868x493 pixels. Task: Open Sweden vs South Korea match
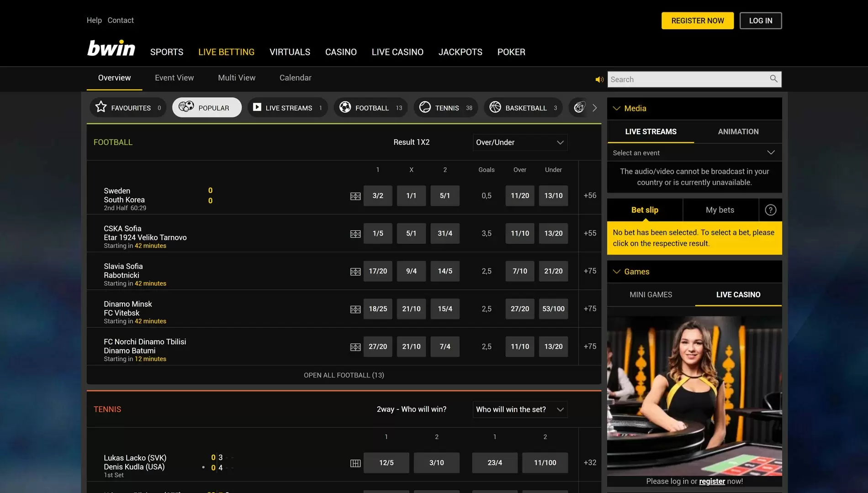coord(124,195)
